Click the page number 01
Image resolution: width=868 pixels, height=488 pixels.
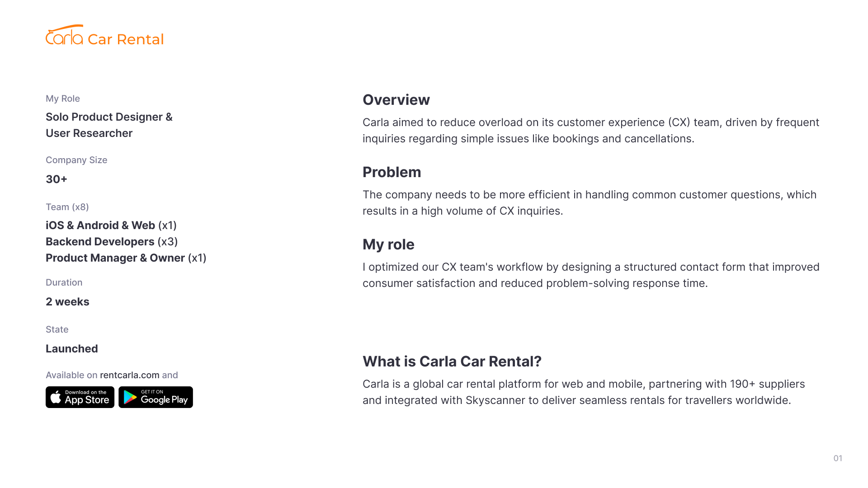point(838,458)
